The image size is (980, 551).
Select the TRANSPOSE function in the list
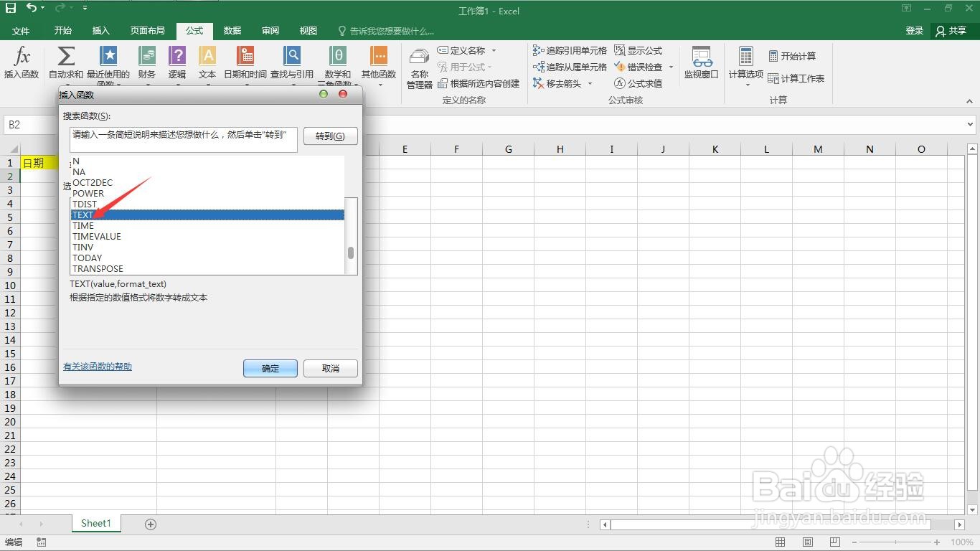coord(207,268)
